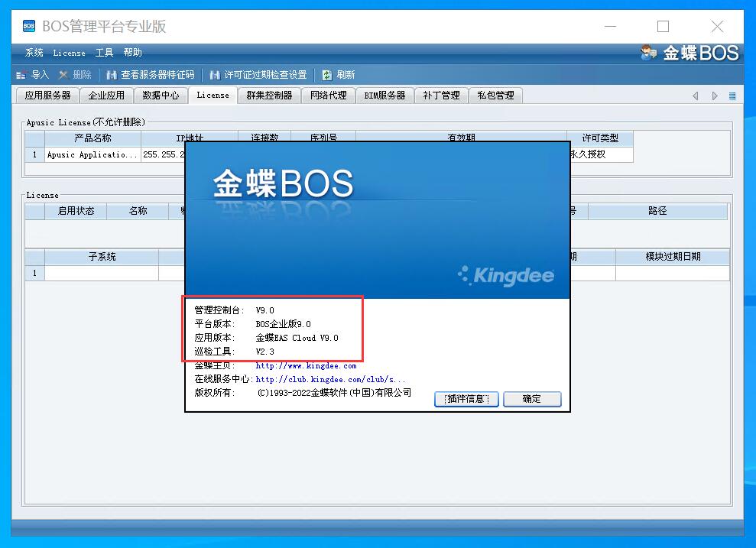Image resolution: width=756 pixels, height=548 pixels.
Task: Open the 工具 menu
Action: (104, 53)
